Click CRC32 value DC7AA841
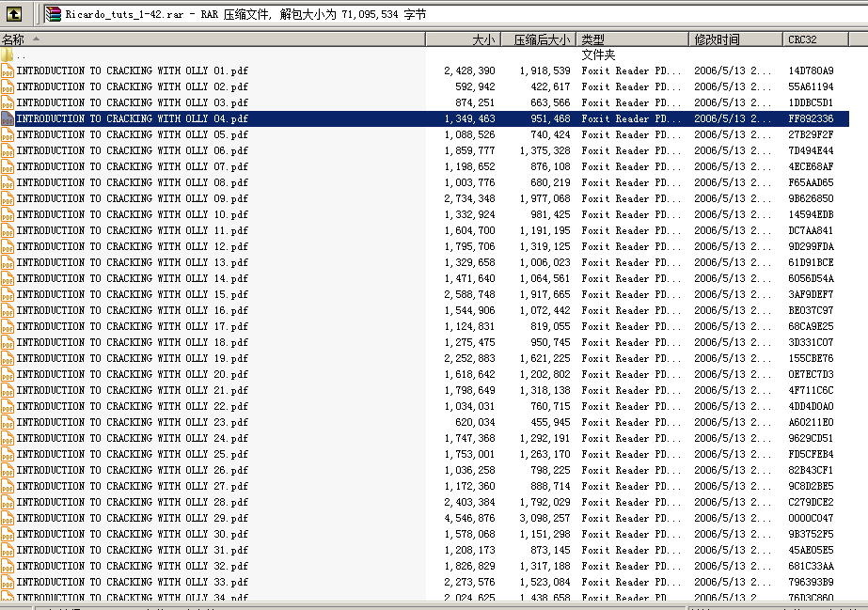 [x=811, y=230]
